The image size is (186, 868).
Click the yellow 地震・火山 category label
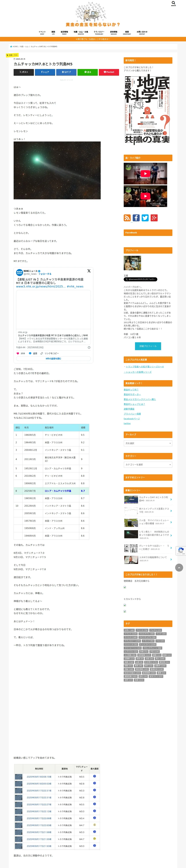(x=12, y=55)
